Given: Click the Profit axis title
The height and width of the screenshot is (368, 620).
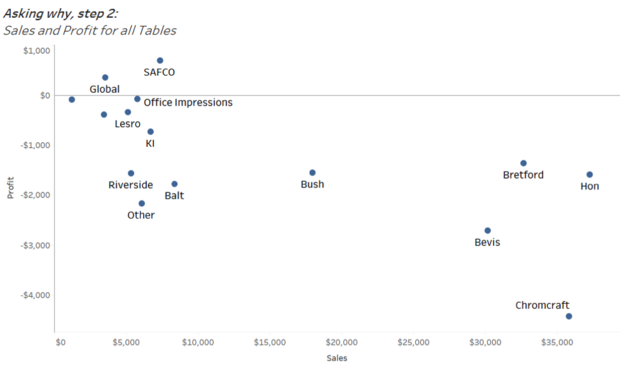Looking at the screenshot, I should point(11,188).
